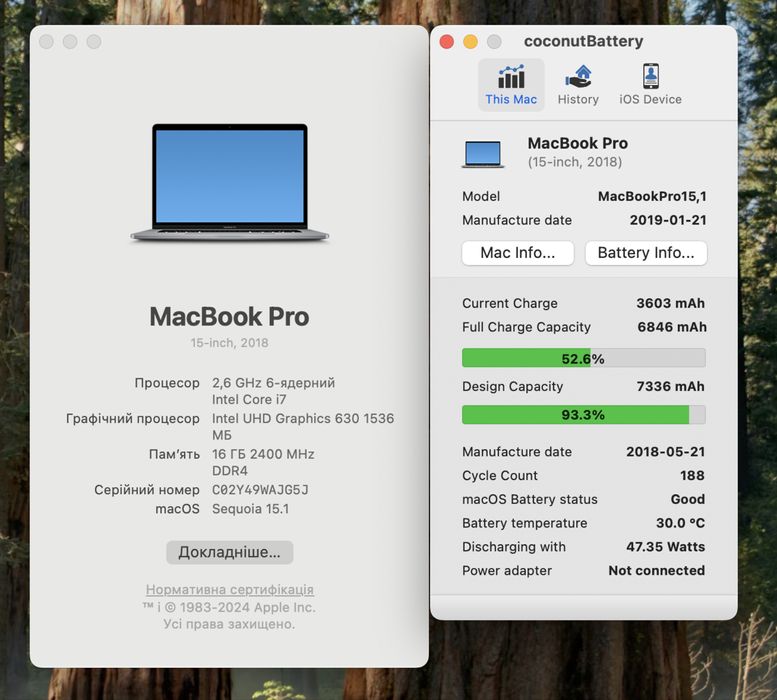
Task: Click the Cycle Count value 188
Action: pos(692,476)
